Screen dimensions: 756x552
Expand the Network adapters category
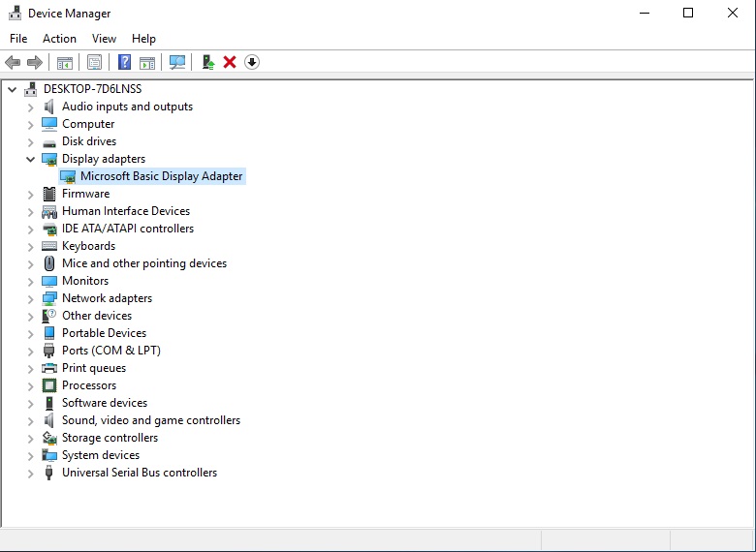pos(31,298)
